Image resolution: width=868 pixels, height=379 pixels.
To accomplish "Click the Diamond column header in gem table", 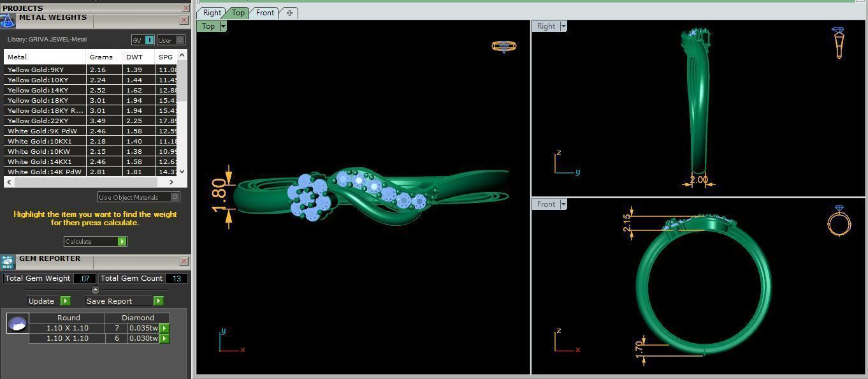I will [138, 317].
